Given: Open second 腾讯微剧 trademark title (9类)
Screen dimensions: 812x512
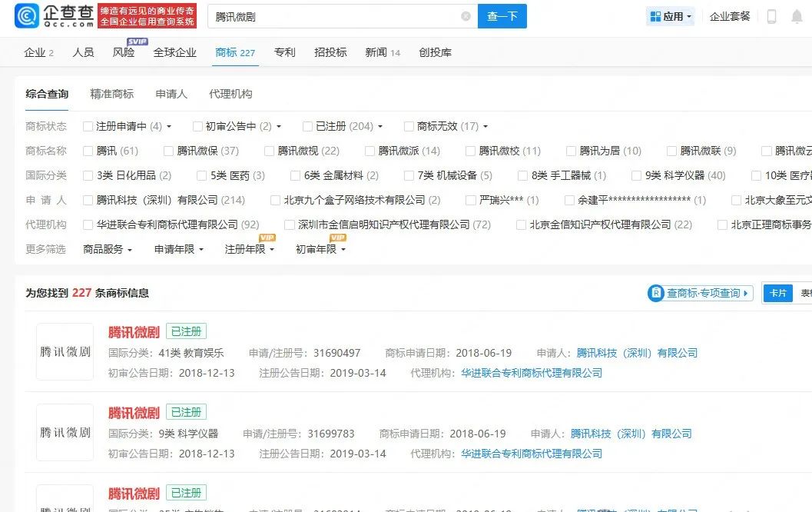Looking at the screenshot, I should [134, 413].
